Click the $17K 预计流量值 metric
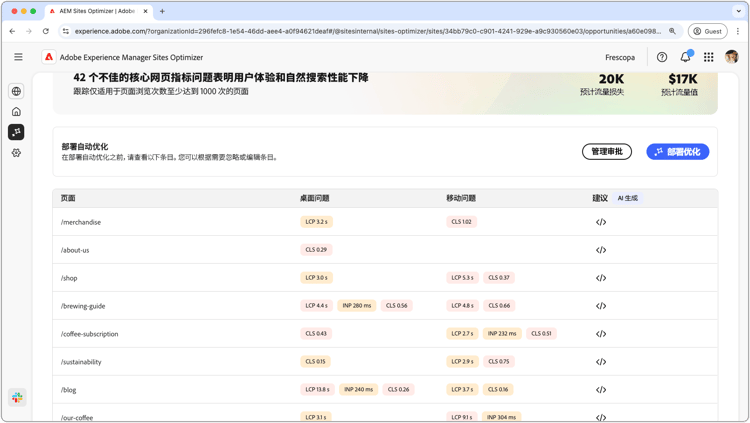 681,84
